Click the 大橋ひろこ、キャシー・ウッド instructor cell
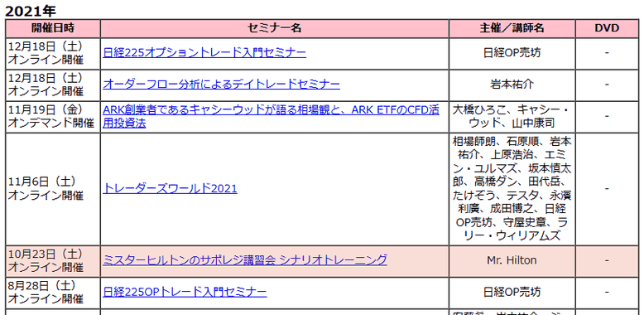This screenshot has height=315, width=644. click(512, 117)
